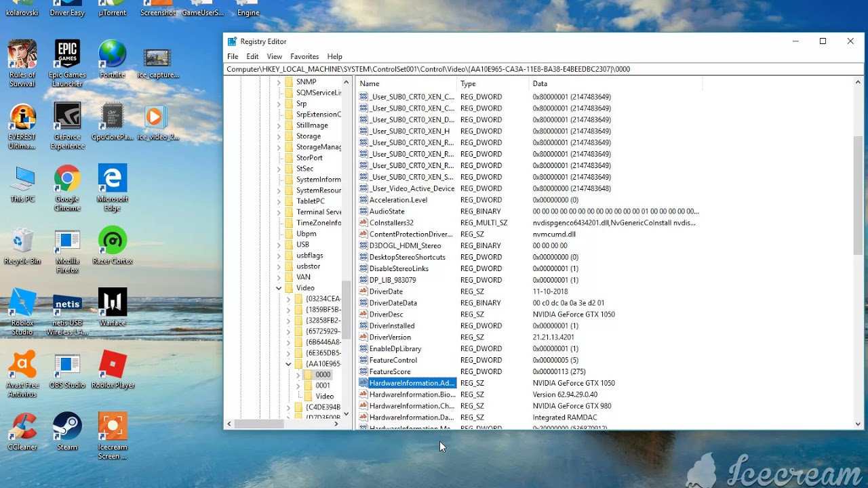Open Roblox Studio desktop icon
The image size is (868, 488).
[x=22, y=312]
